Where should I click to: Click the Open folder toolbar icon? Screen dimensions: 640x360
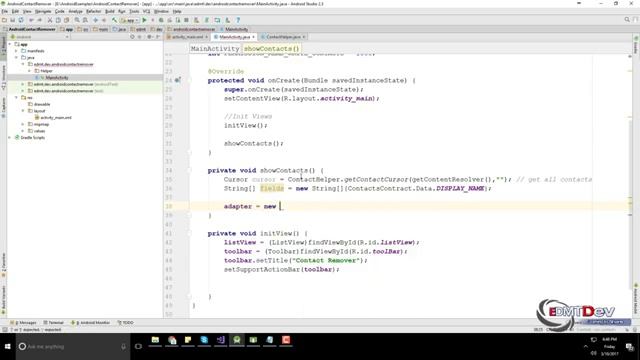pyautogui.click(x=4, y=20)
